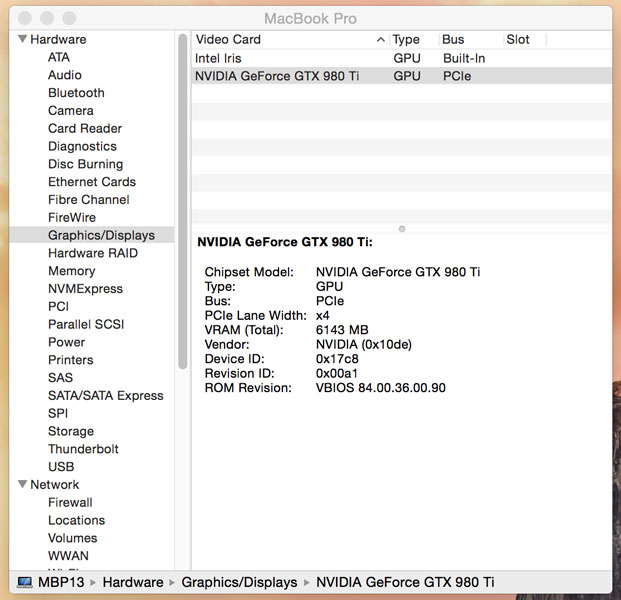Select ATA in the sidebar
The image size is (621, 600).
[59, 57]
